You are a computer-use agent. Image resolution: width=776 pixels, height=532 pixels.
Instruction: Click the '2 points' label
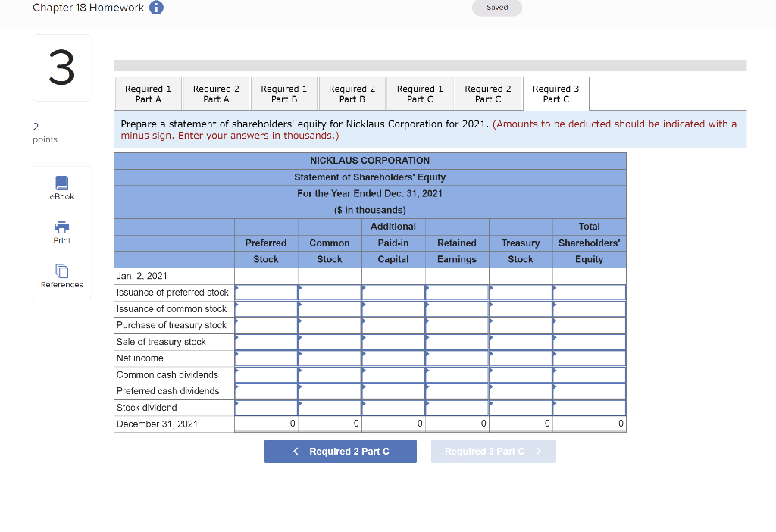point(45,133)
